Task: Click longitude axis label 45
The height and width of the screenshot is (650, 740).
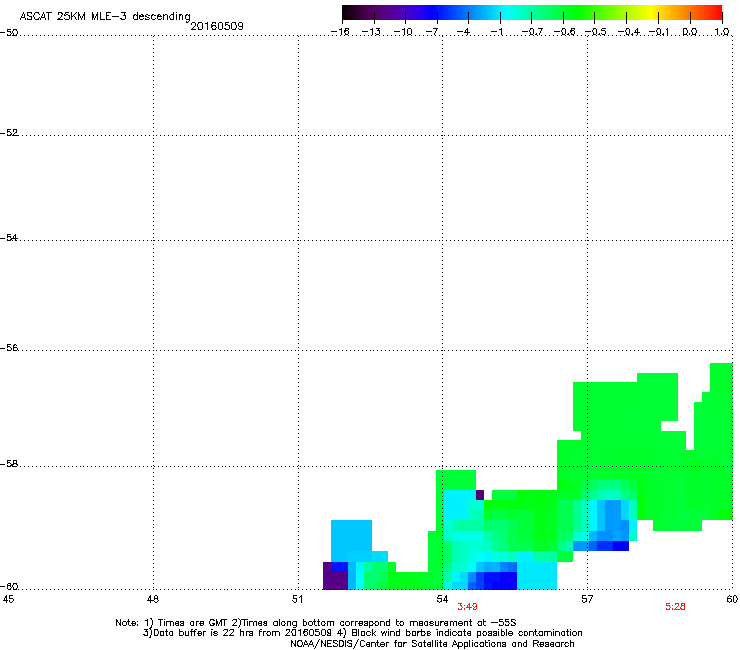Action: [8, 599]
